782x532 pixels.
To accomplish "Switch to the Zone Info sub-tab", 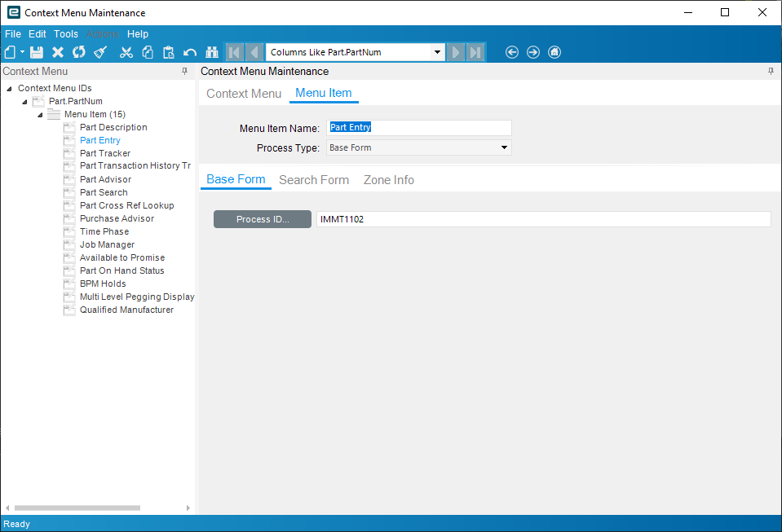I will click(388, 180).
